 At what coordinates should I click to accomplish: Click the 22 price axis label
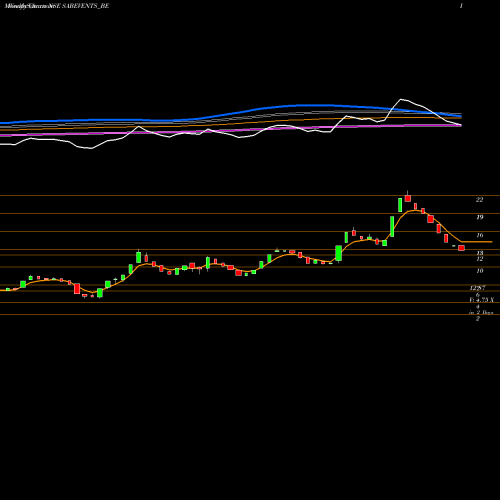[479, 200]
